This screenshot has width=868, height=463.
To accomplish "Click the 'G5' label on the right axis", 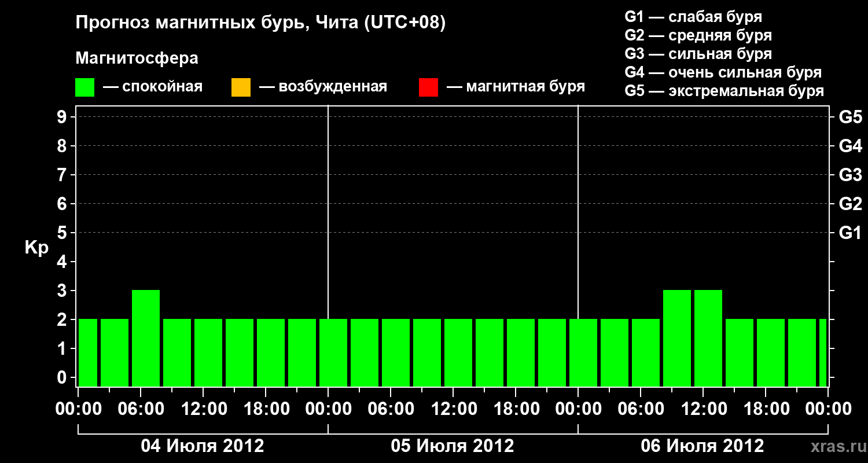I will point(850,117).
